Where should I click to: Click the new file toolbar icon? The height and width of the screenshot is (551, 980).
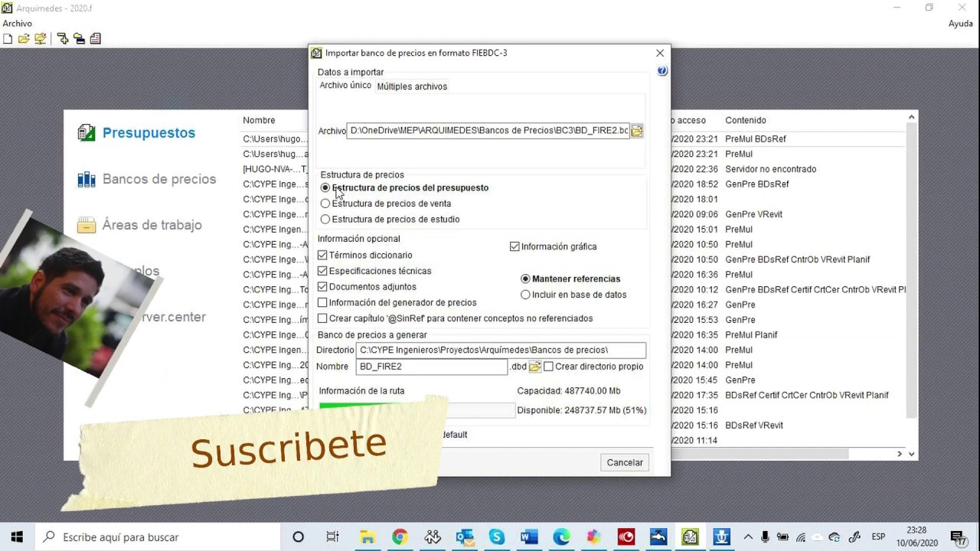[8, 38]
